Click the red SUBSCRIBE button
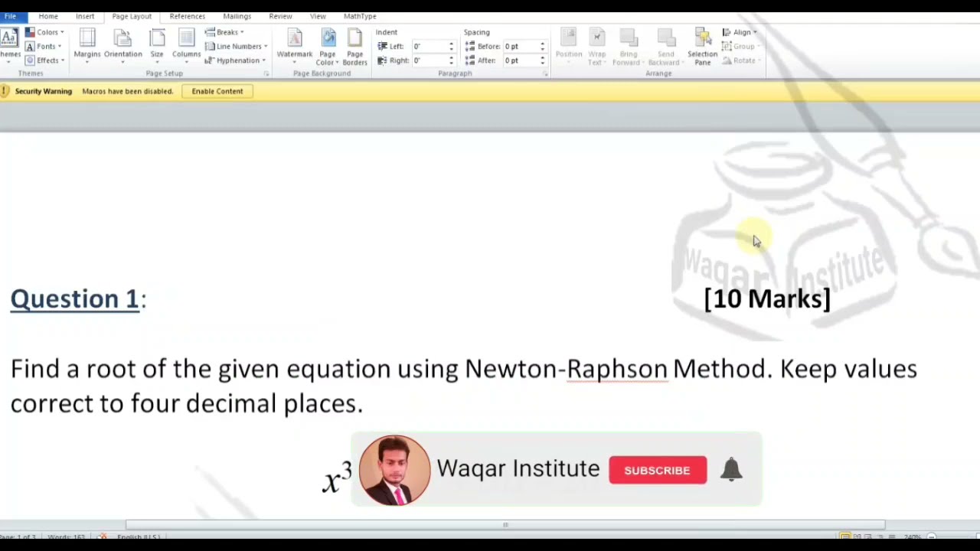This screenshot has width=980, height=551. pos(658,470)
